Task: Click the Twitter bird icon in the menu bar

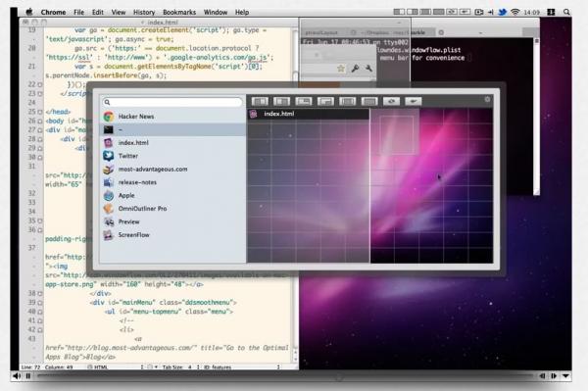Action: (502, 12)
